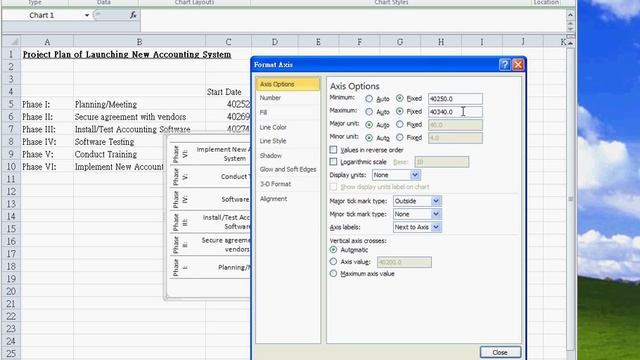Select Auto for Minimum

[369, 99]
